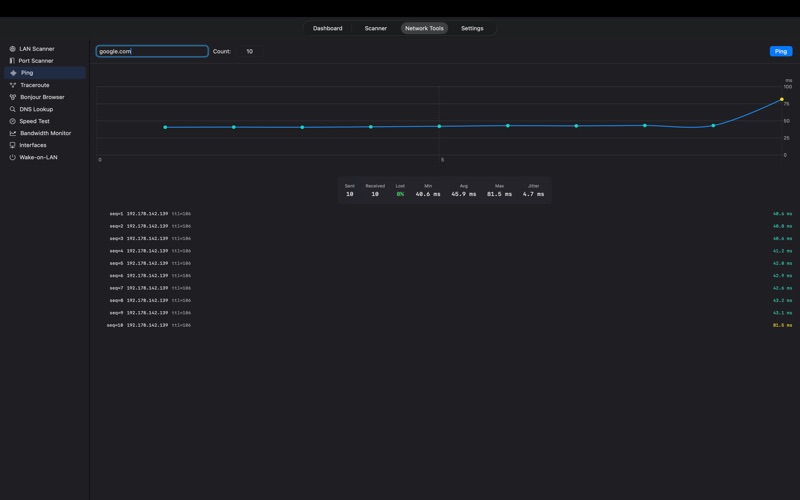This screenshot has height=500, width=800.
Task: Select the Bandwidth Monitor chart icon
Action: pyautogui.click(x=13, y=133)
